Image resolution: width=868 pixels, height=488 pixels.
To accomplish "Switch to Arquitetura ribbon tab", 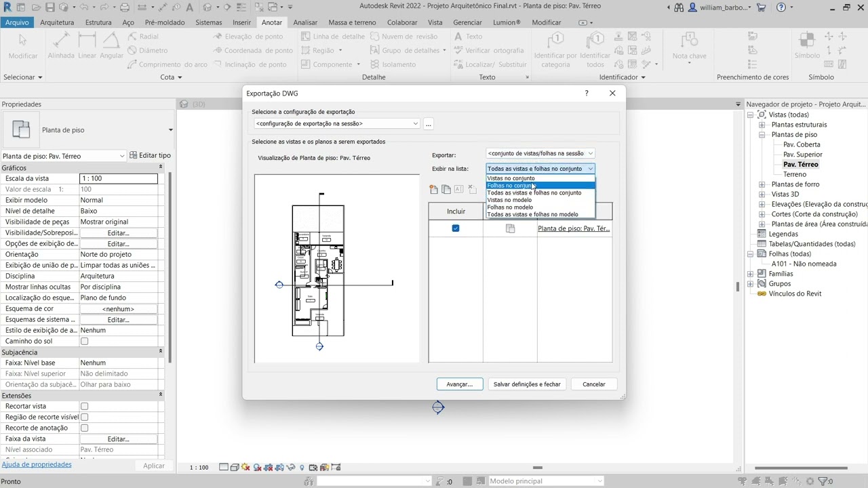I will tap(57, 22).
